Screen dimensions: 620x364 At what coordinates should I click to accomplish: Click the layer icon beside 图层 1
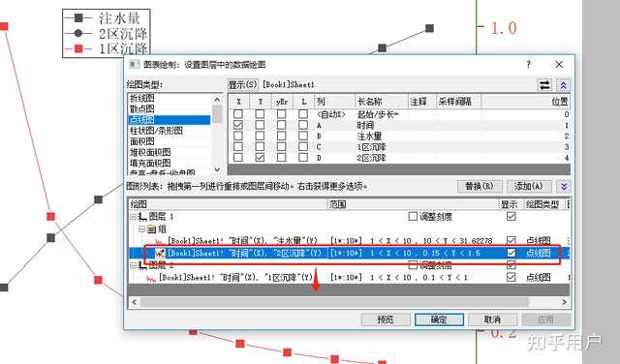click(x=142, y=217)
